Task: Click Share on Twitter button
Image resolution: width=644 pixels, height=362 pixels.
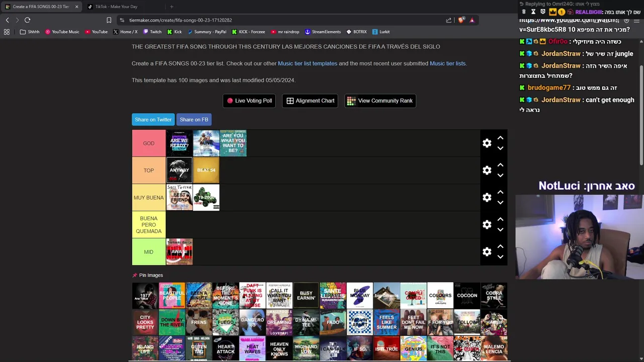Action: 153,120
